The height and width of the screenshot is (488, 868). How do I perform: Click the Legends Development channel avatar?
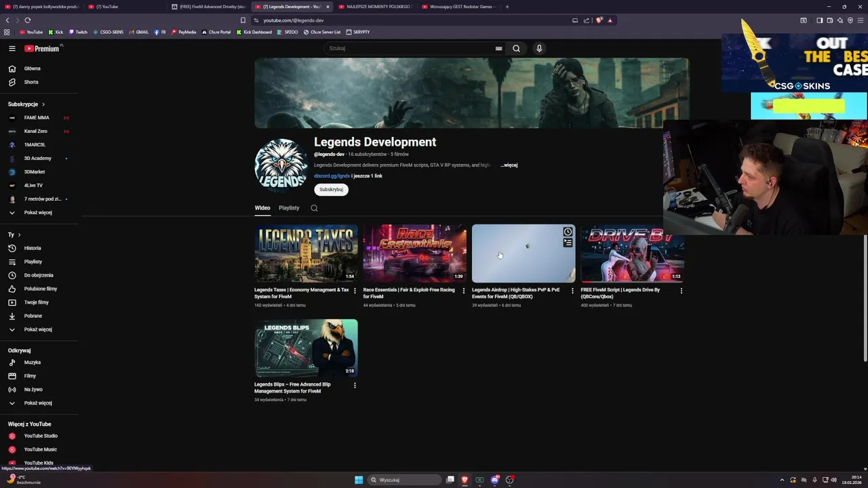coord(281,165)
